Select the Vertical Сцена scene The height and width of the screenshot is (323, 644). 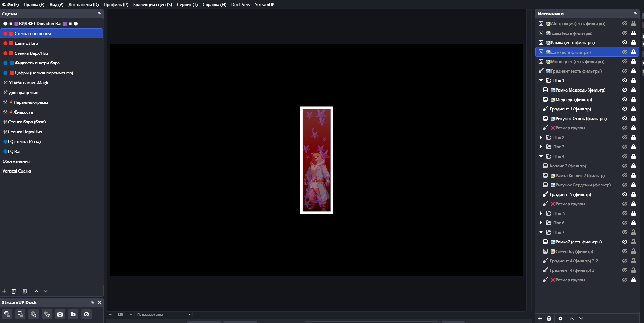[x=17, y=171]
